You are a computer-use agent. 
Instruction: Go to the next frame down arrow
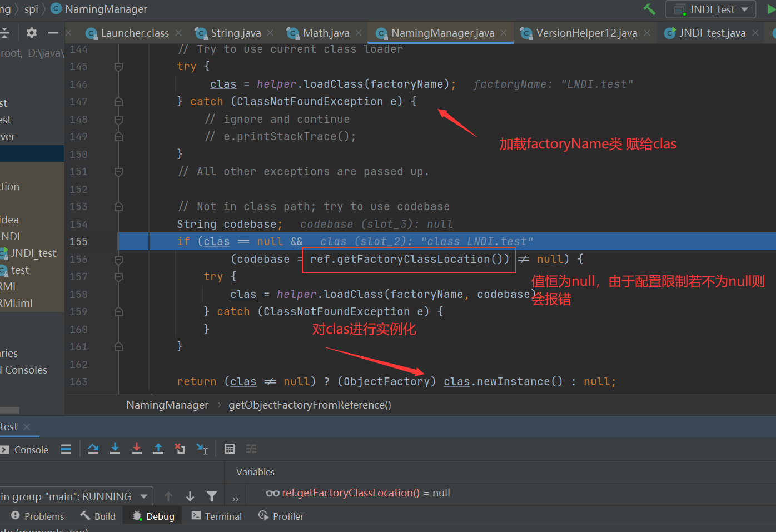coord(190,496)
